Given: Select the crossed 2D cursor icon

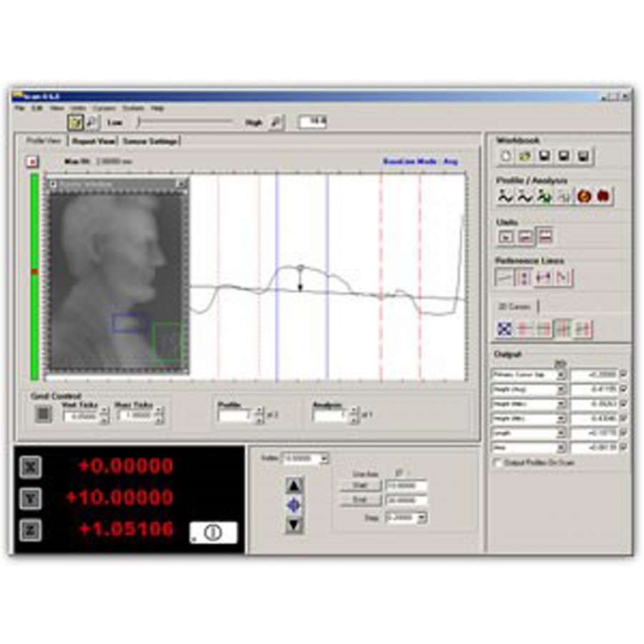Looking at the screenshot, I should coord(505,328).
